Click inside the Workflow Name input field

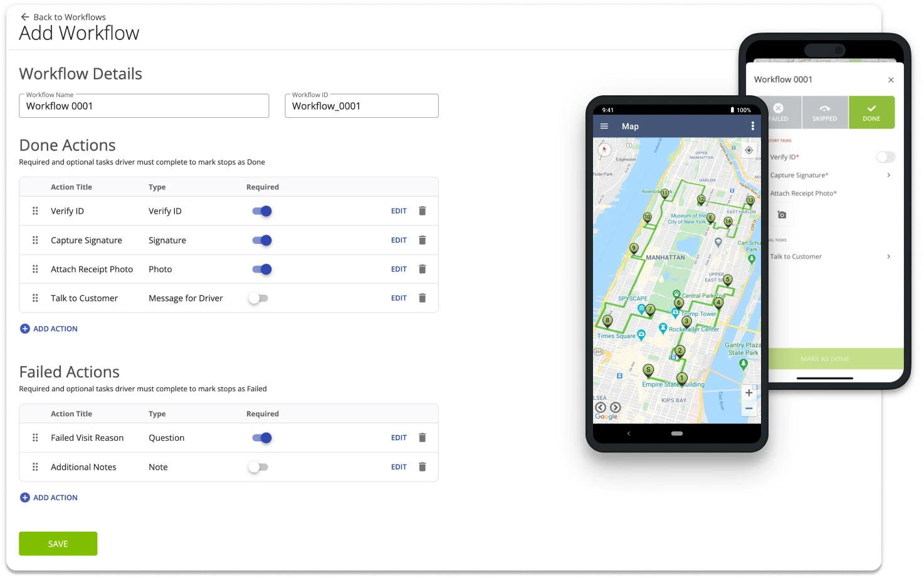pos(144,106)
